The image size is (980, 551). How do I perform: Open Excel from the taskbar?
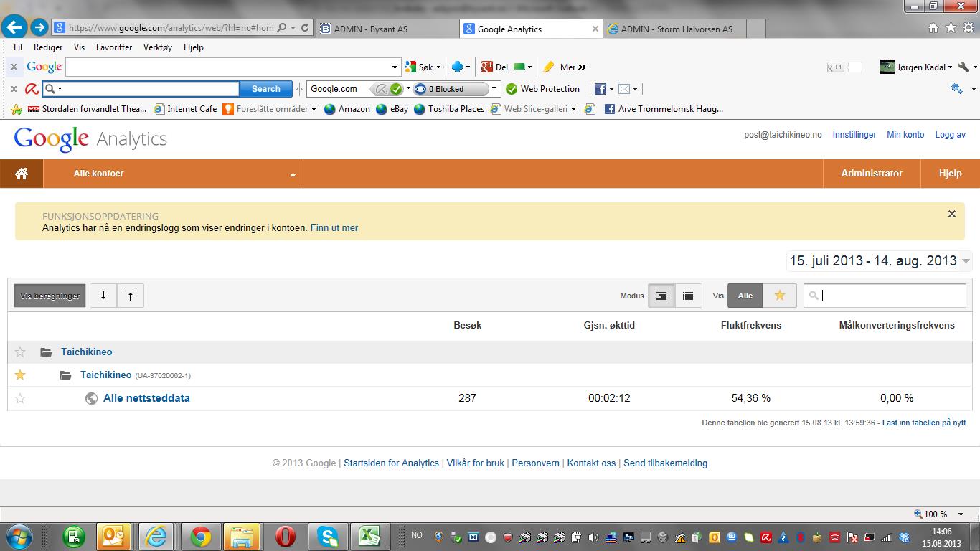tap(369, 537)
